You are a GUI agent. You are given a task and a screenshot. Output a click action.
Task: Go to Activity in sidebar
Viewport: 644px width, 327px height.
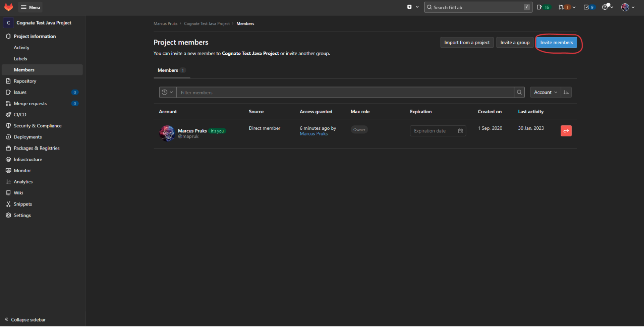[22, 47]
